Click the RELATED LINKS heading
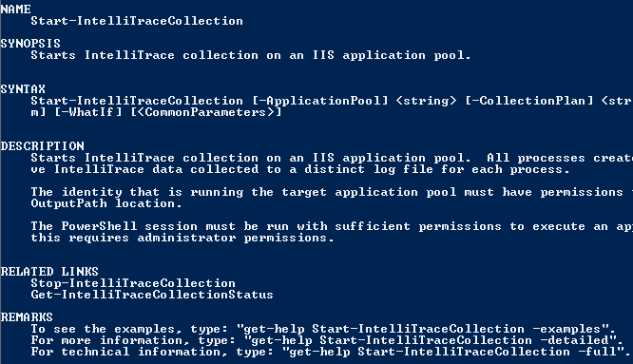This screenshot has width=633, height=364. point(49,271)
